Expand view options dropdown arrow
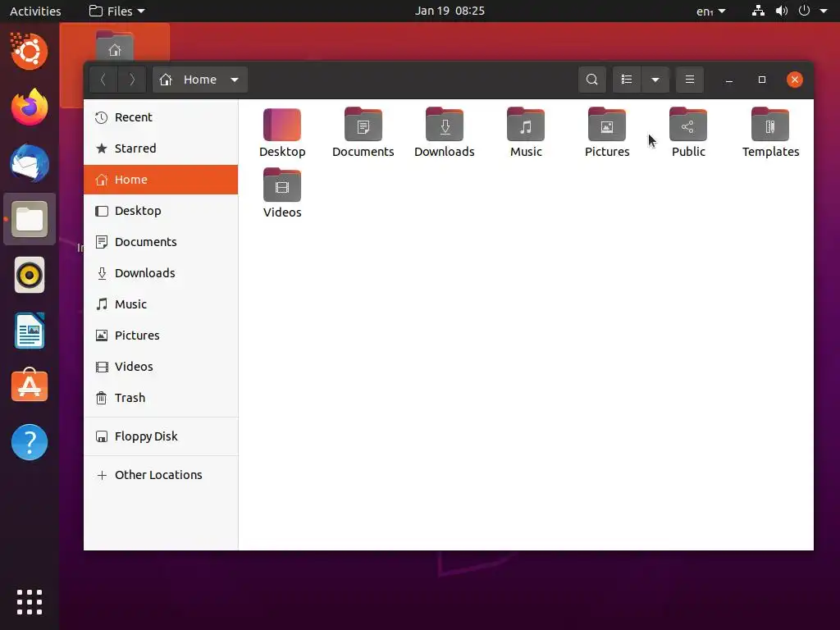 655,80
